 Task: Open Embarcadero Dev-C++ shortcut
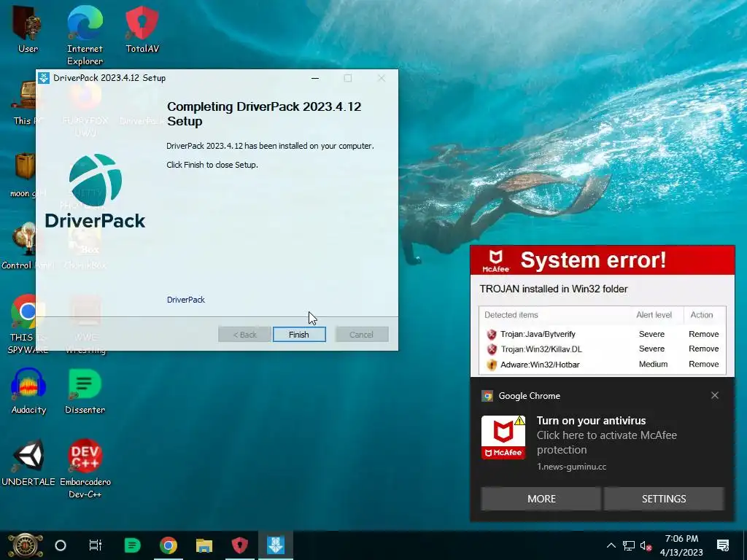[85, 469]
